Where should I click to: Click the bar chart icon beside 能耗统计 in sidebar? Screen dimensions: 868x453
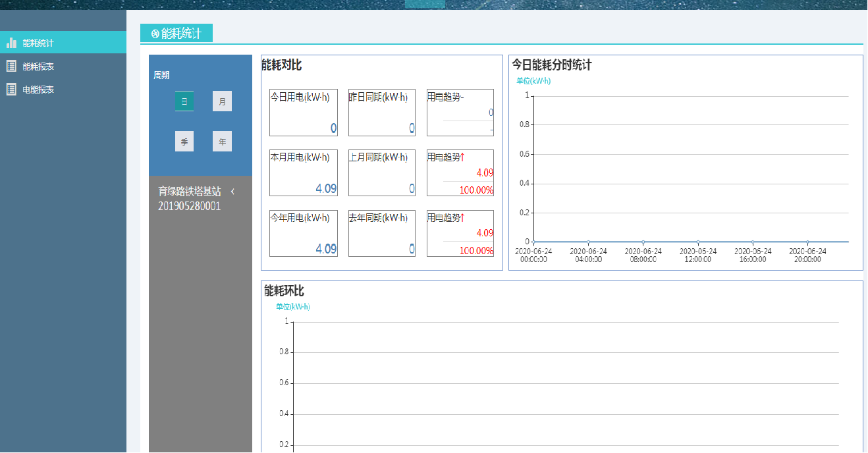(x=11, y=43)
